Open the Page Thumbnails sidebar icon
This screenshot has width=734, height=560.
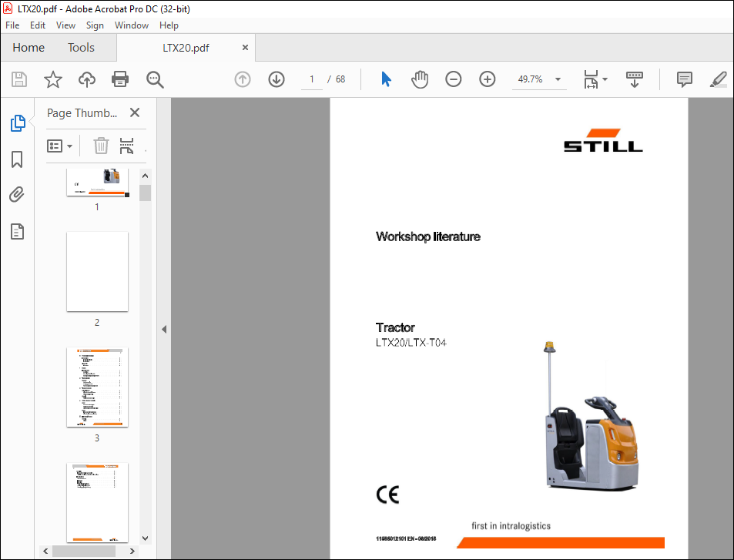(17, 123)
